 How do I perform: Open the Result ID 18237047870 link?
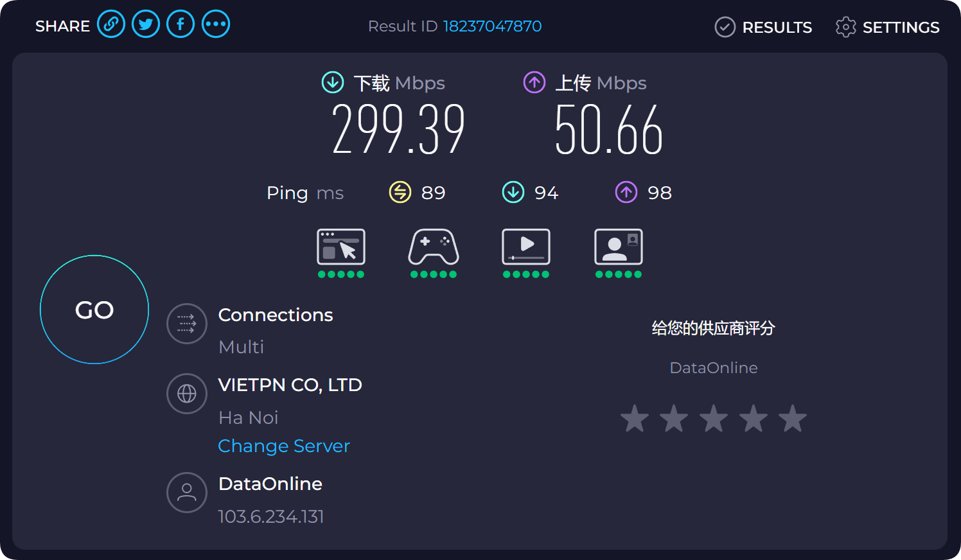[x=492, y=26]
